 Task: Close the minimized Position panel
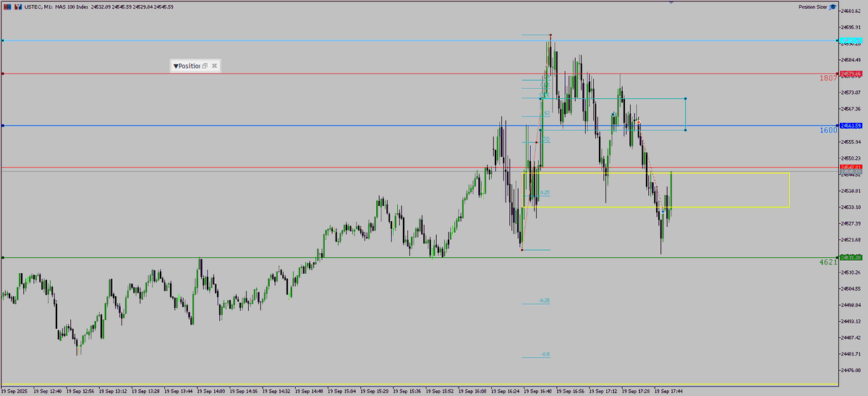[214, 66]
